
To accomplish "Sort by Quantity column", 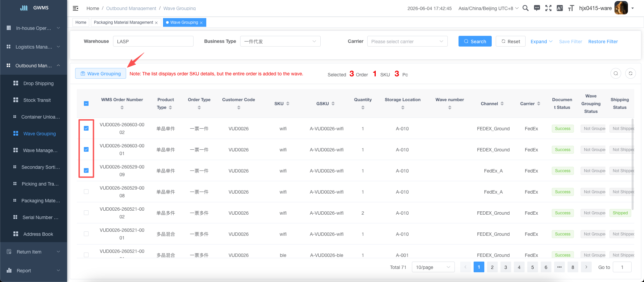I will pos(363,108).
